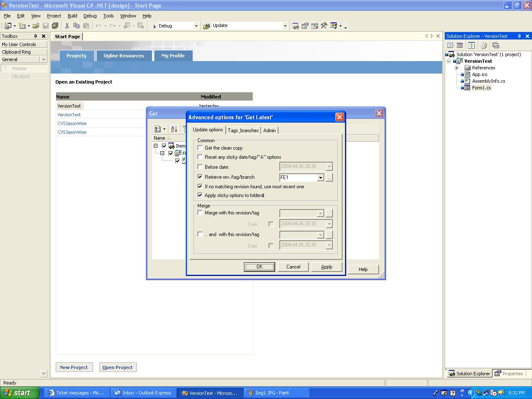The width and height of the screenshot is (532, 399).
Task: Click the network connection tray icon
Action: (485, 393)
